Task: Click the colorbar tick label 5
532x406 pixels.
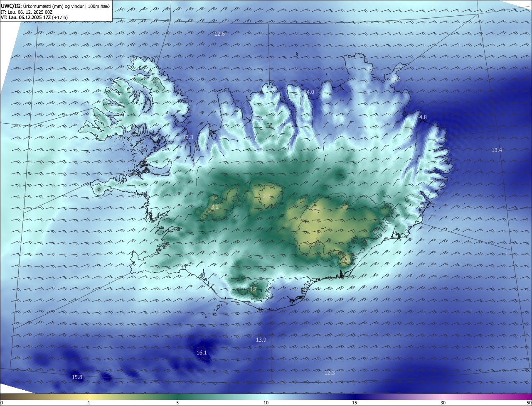Action: point(177,403)
